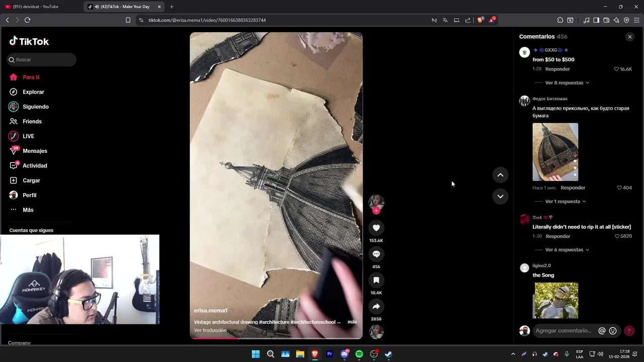Screen dimensions: 644x362
Task: Like the 'Literally didn't need to rip it' comment
Action: click(616, 236)
